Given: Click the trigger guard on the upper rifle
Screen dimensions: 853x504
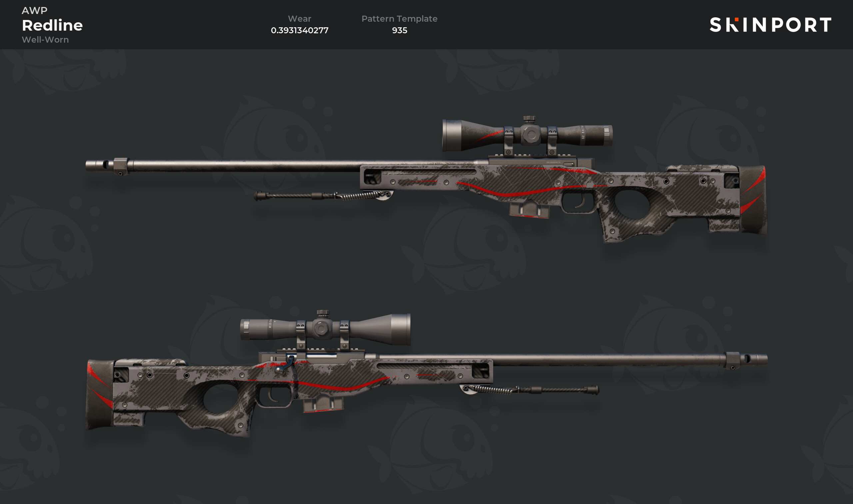Looking at the screenshot, I should tap(578, 202).
